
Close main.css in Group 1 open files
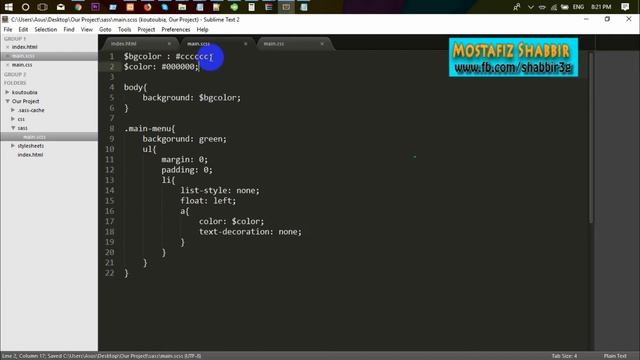(7, 65)
